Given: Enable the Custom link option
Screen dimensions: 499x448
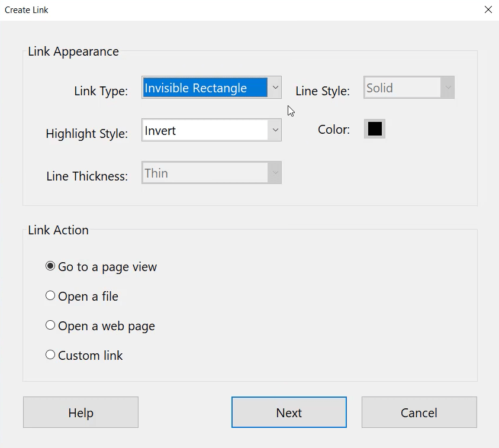Looking at the screenshot, I should [x=50, y=354].
